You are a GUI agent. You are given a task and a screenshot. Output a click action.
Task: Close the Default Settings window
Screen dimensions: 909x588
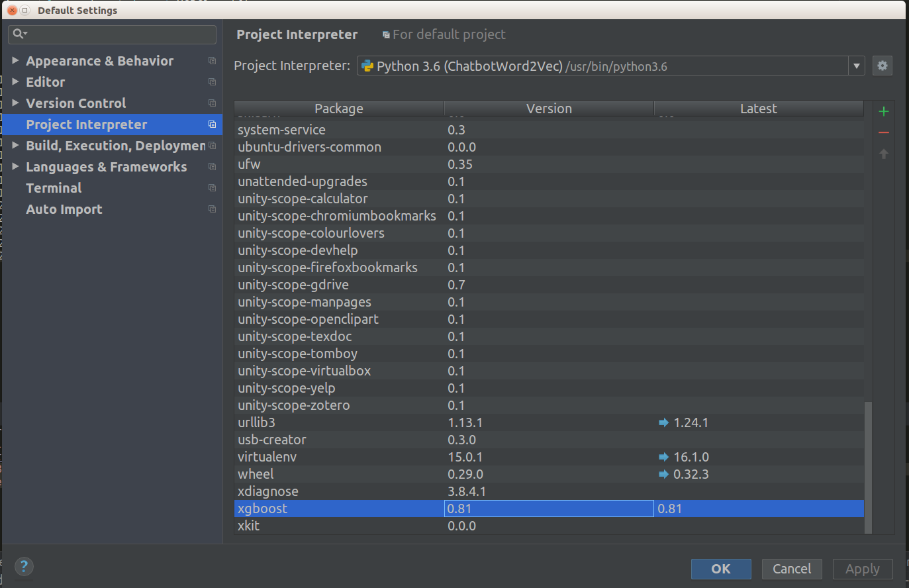12,10
